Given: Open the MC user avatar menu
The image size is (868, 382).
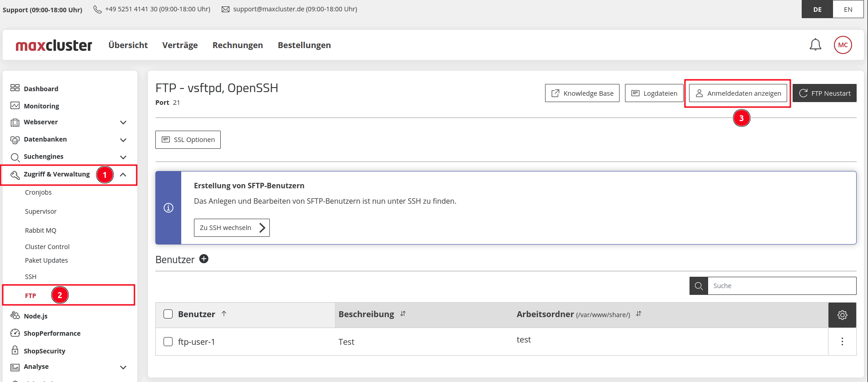Looking at the screenshot, I should (x=843, y=45).
